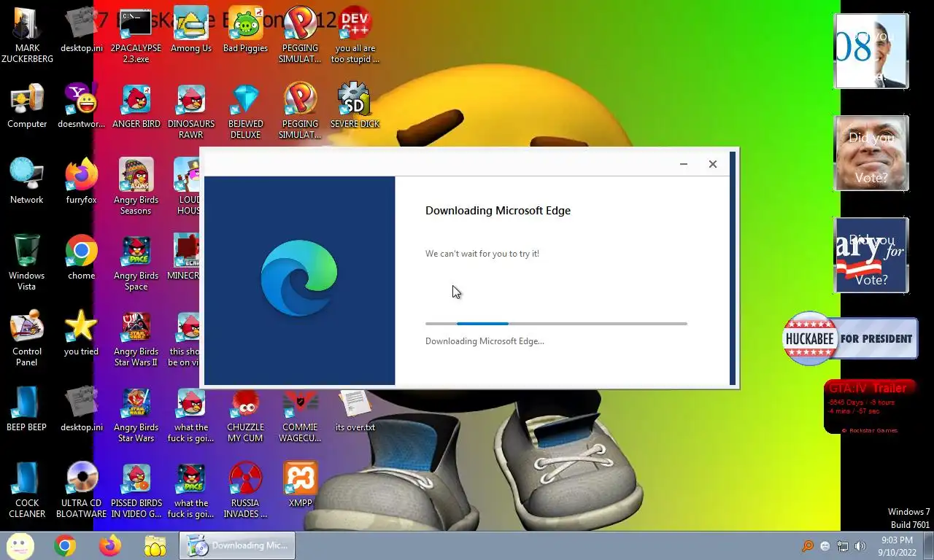The height and width of the screenshot is (560, 934).
Task: Minimize the Edge installer window
Action: tap(684, 164)
